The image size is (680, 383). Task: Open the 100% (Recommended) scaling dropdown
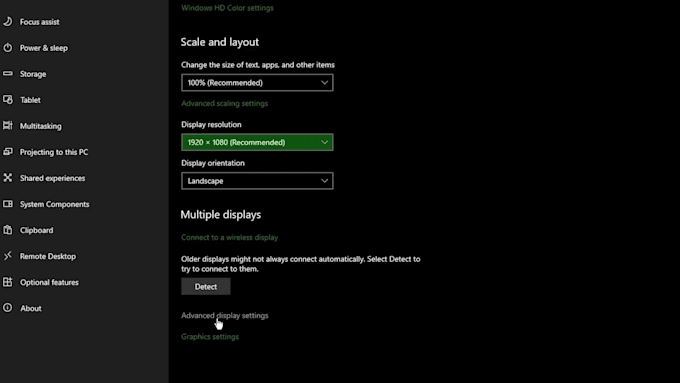pyautogui.click(x=257, y=82)
